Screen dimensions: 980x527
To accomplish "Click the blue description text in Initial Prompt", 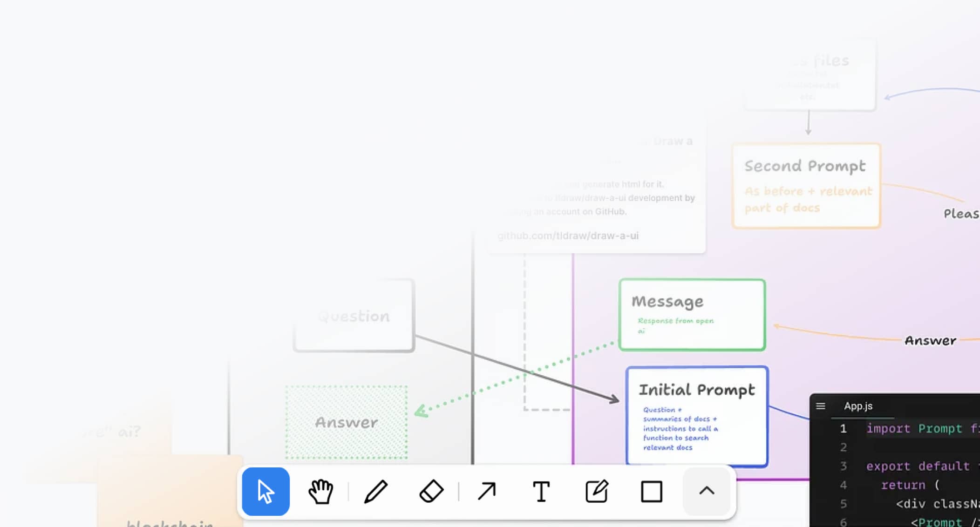I will coord(681,428).
